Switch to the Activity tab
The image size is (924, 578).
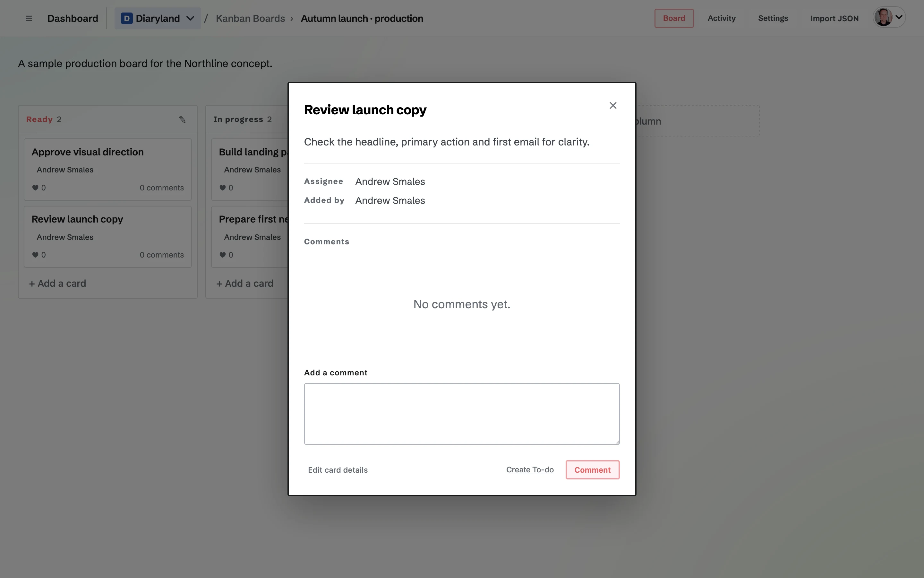coord(721,18)
